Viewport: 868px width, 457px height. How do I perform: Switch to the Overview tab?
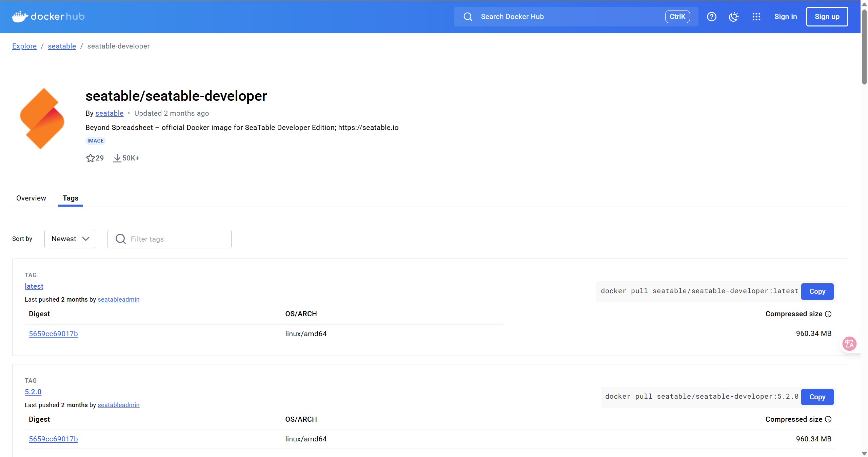click(31, 198)
